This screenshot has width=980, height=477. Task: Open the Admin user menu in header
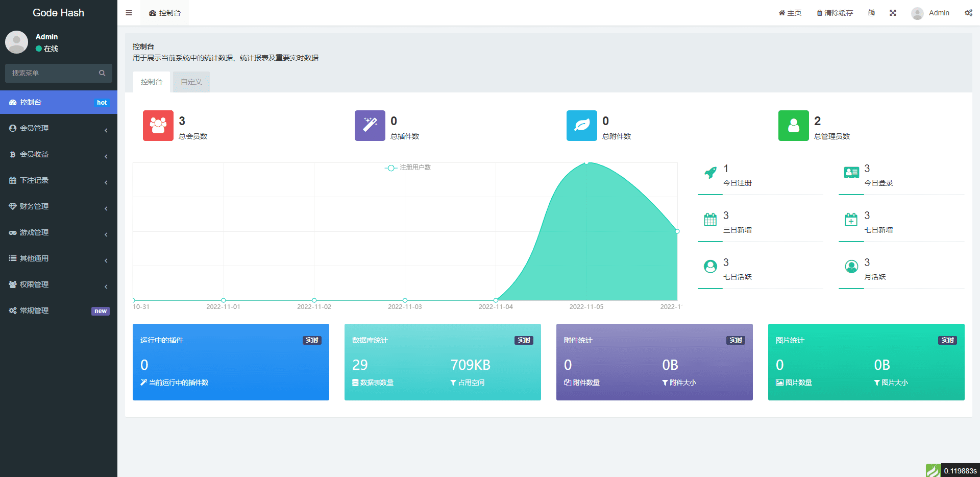(x=930, y=13)
